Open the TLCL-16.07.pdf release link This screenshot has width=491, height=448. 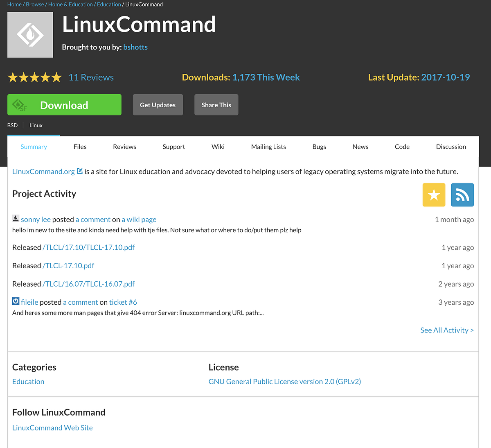point(89,284)
